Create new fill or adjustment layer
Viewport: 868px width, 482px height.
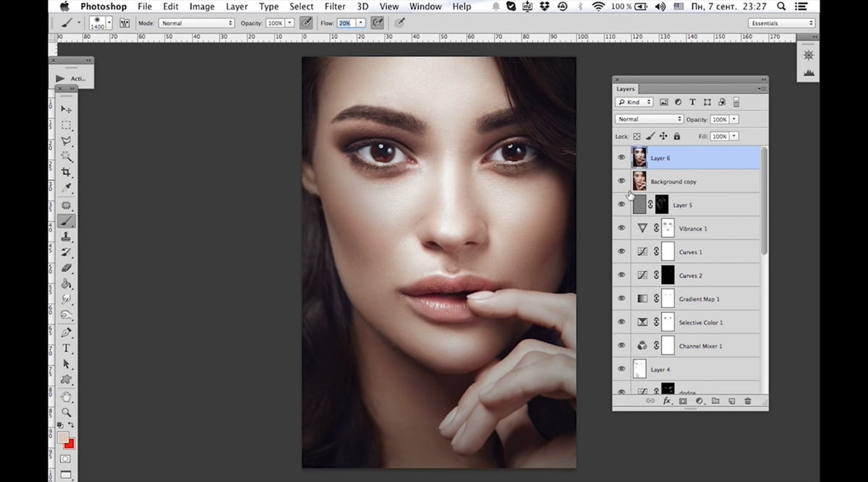pyautogui.click(x=699, y=401)
